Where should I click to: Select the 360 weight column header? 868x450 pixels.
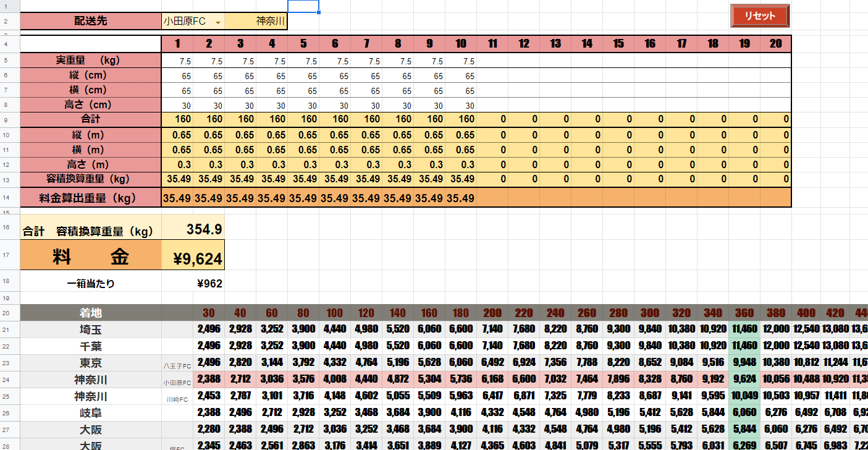(x=744, y=313)
